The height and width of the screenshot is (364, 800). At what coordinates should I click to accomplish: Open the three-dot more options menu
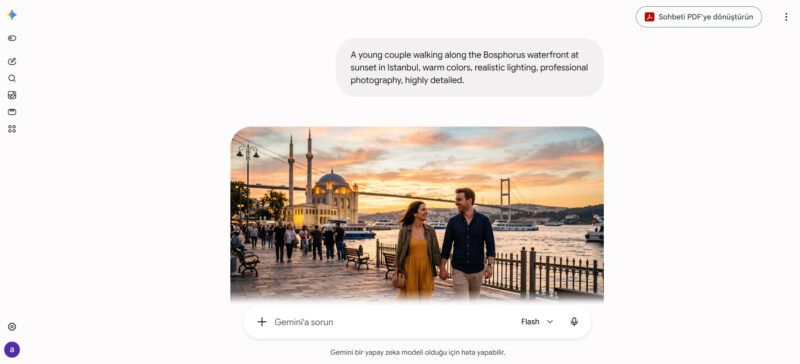point(786,17)
